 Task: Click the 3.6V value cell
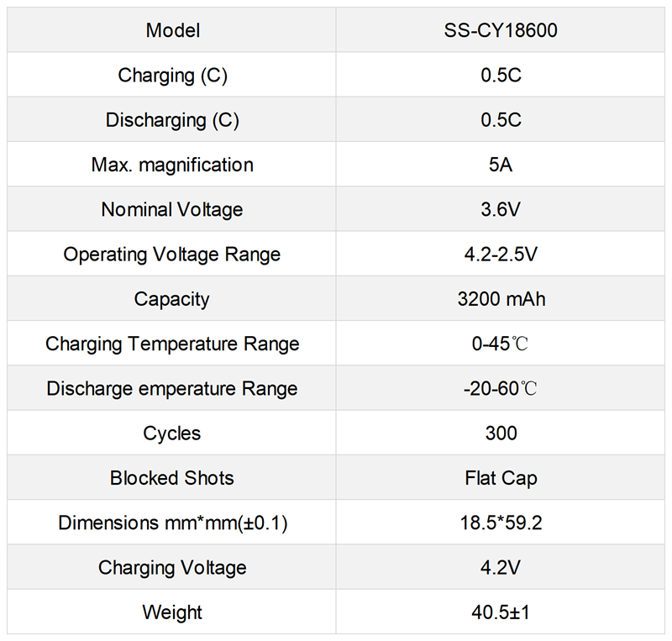click(x=501, y=209)
